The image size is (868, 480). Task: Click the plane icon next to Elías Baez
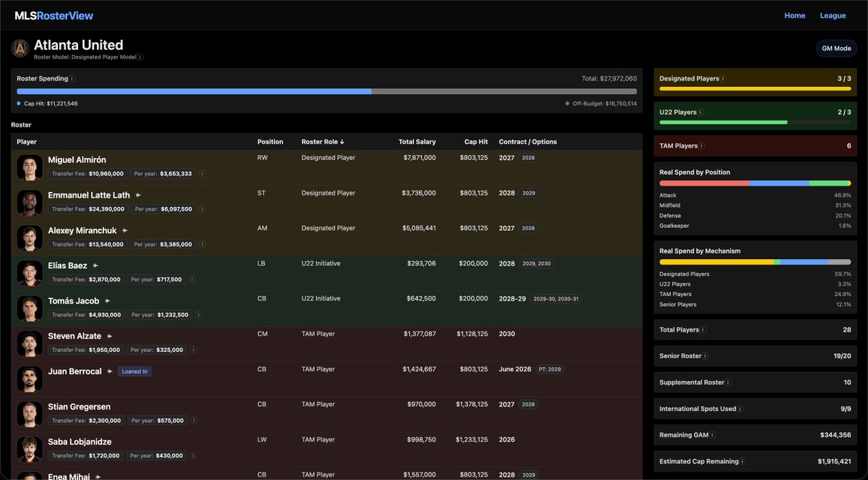(95, 266)
